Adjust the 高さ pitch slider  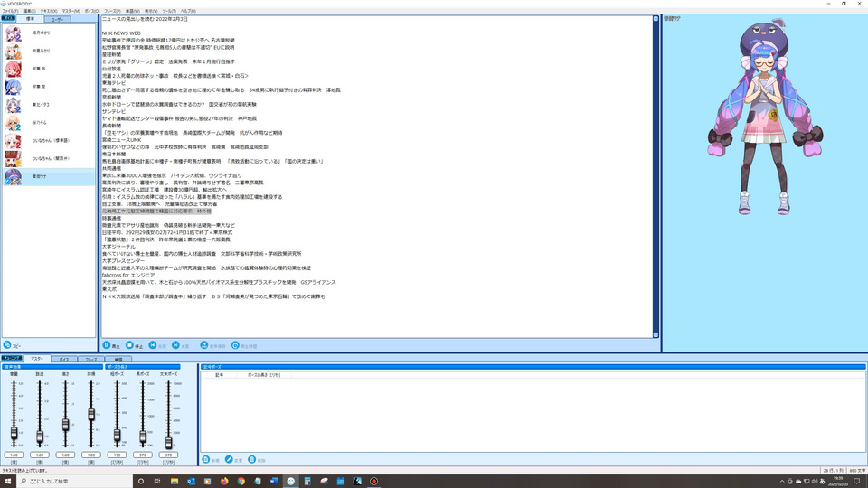click(x=65, y=425)
